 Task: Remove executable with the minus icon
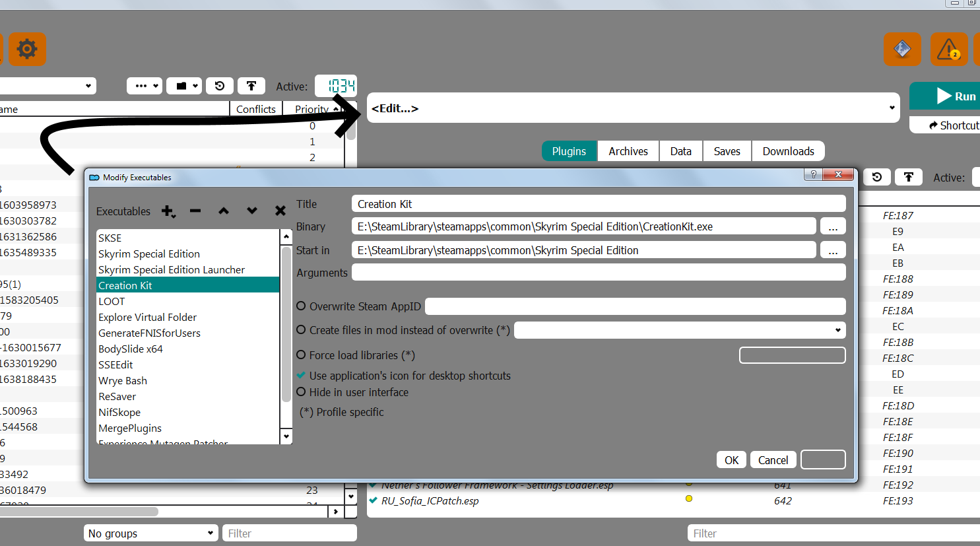pos(195,211)
